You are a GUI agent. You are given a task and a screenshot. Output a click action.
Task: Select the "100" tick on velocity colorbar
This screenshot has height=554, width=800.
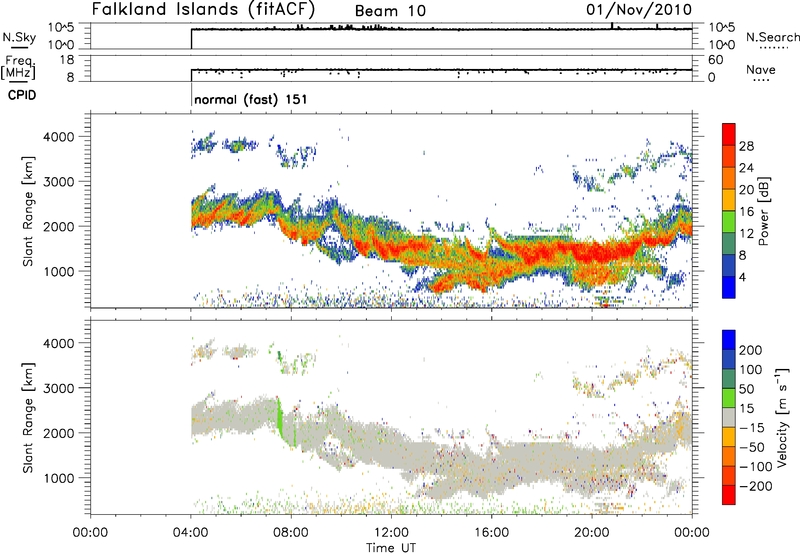[751, 370]
